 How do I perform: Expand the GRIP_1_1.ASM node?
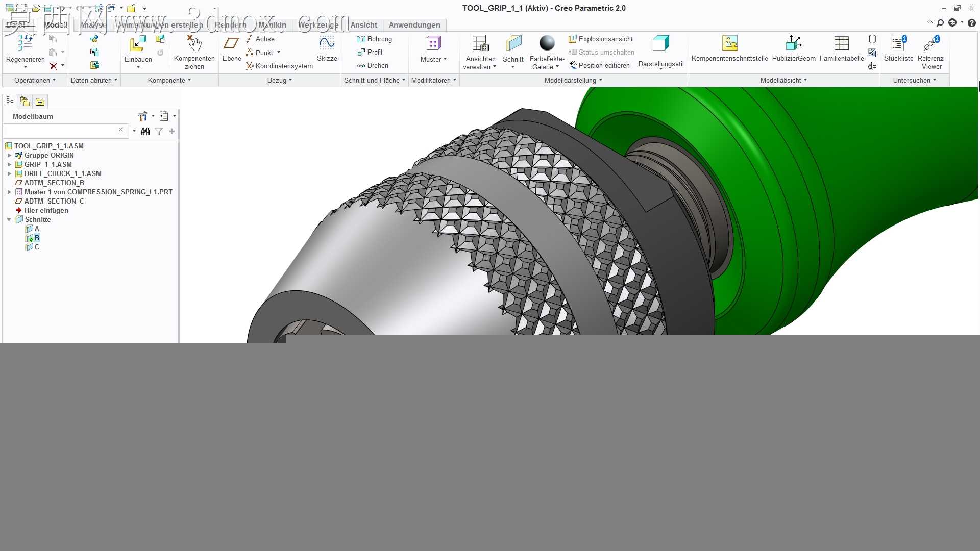point(9,164)
